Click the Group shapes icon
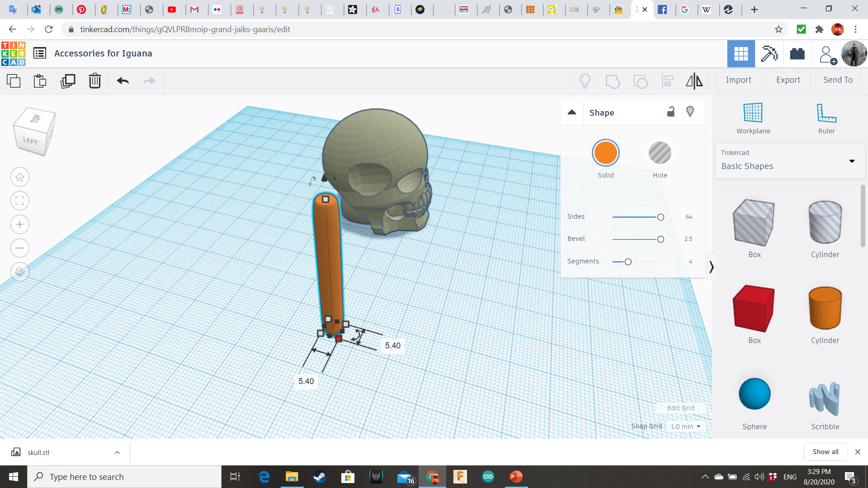The image size is (868, 488). pyautogui.click(x=613, y=81)
